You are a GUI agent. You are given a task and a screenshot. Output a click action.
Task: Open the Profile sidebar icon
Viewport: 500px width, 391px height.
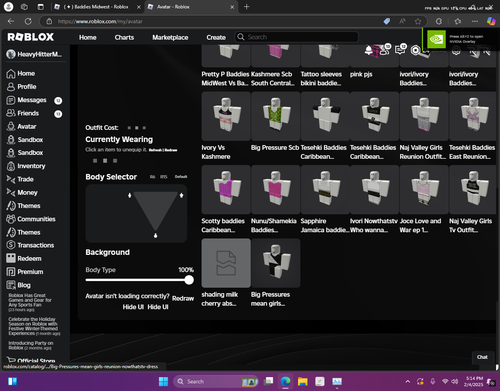coord(11,87)
